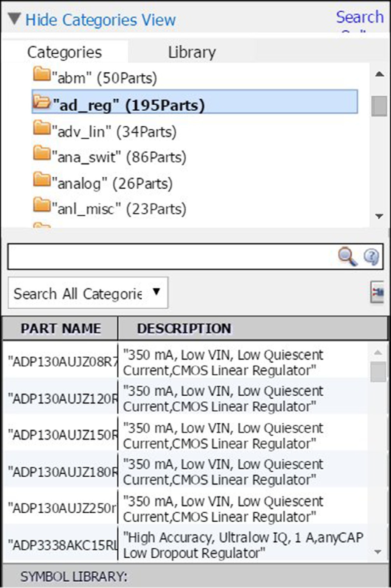Select part ADP130AUJZ180R

63,472
